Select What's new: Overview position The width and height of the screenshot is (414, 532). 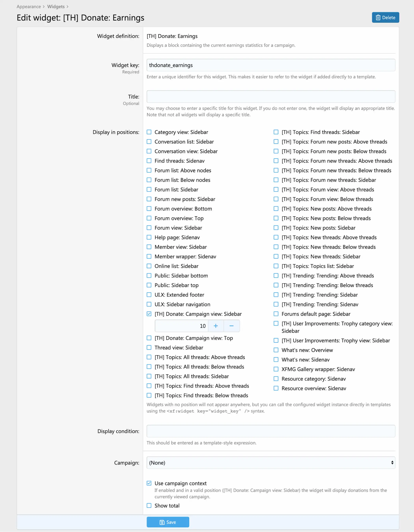276,350
